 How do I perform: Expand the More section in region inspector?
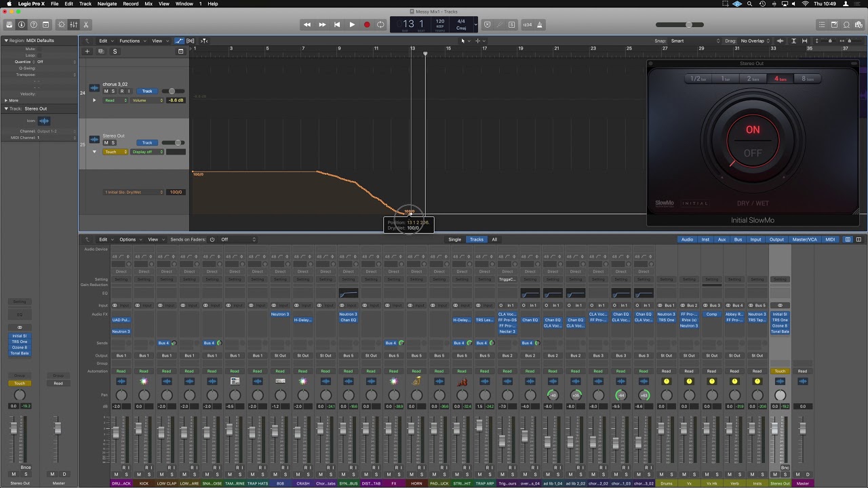click(12, 100)
